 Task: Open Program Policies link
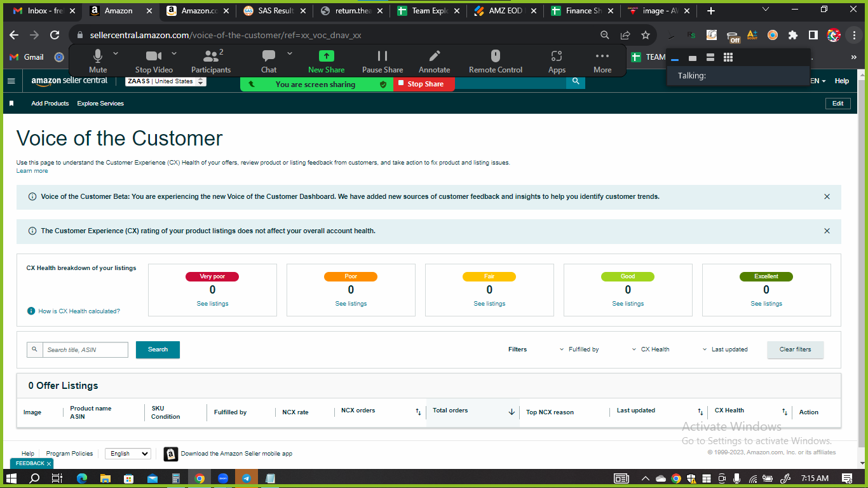[69, 454]
